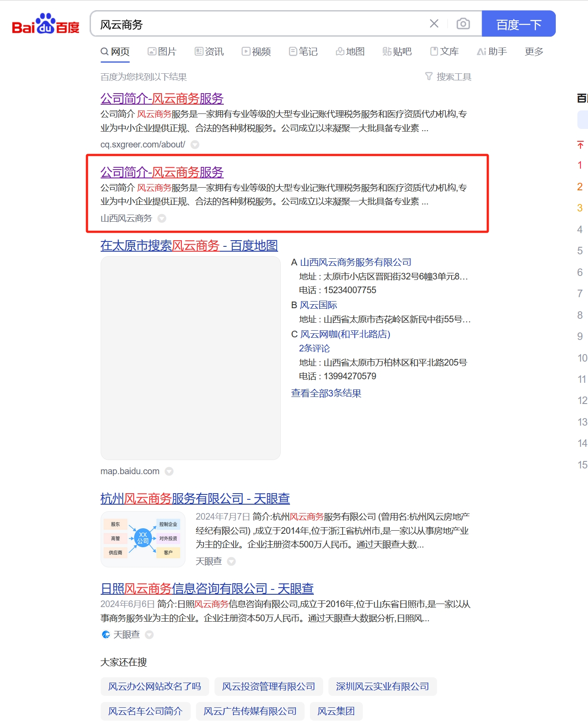Search the suggestion 风云办公网站改名了吗
The height and width of the screenshot is (721, 588).
click(x=155, y=687)
